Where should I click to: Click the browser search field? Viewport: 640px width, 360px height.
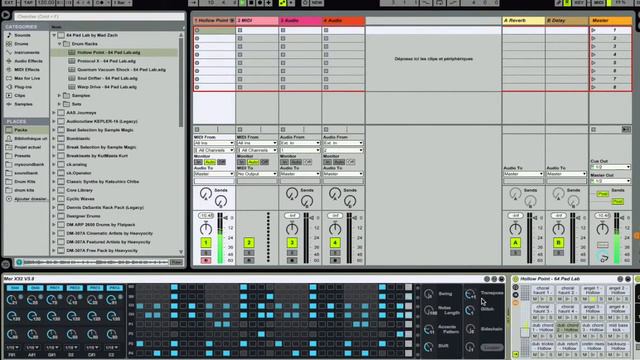point(99,16)
